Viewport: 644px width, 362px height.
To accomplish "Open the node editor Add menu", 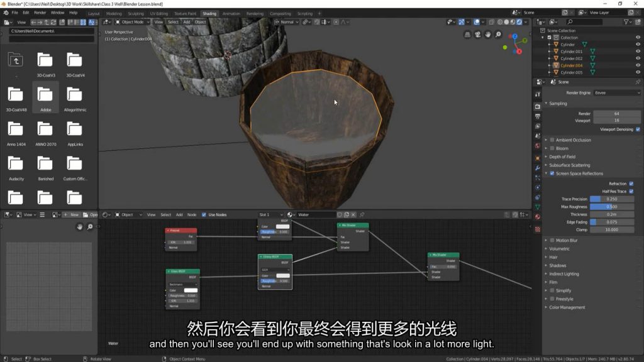I will [179, 215].
